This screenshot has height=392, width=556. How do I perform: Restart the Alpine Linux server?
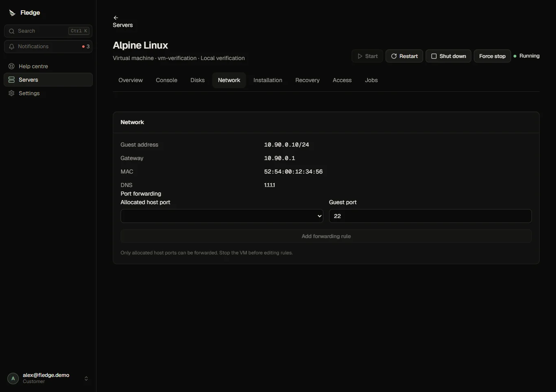[404, 56]
